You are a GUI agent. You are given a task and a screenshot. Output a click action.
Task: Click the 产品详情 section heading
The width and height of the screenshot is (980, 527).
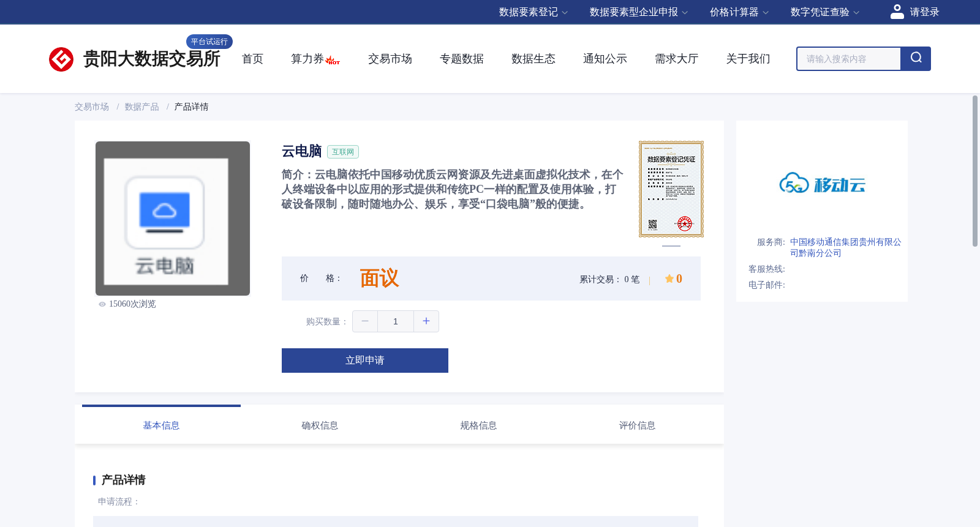123,480
